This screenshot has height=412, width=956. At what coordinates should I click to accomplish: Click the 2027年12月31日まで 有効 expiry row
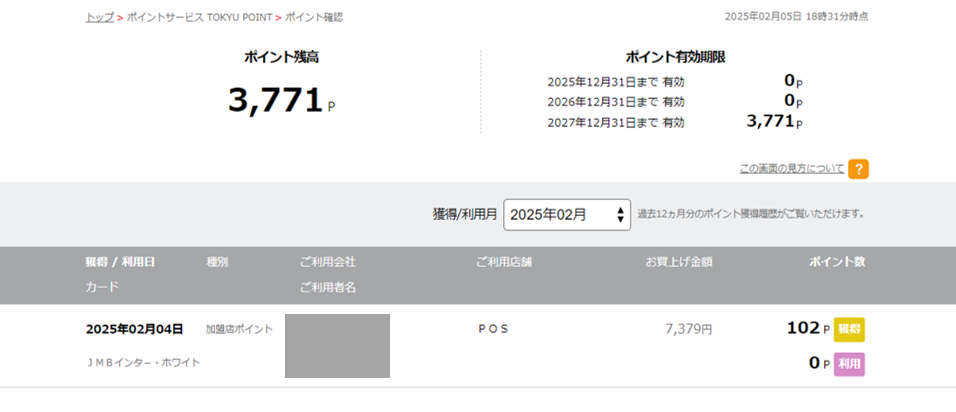click(x=675, y=122)
